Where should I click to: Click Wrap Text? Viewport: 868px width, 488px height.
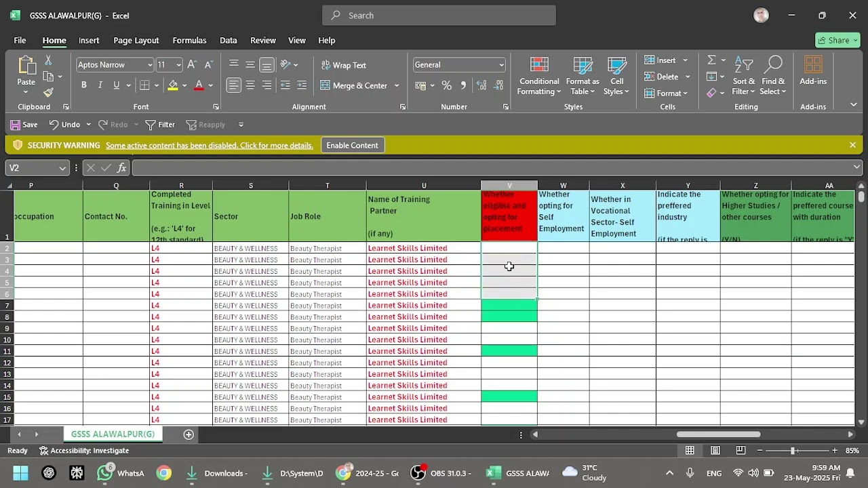(343, 65)
